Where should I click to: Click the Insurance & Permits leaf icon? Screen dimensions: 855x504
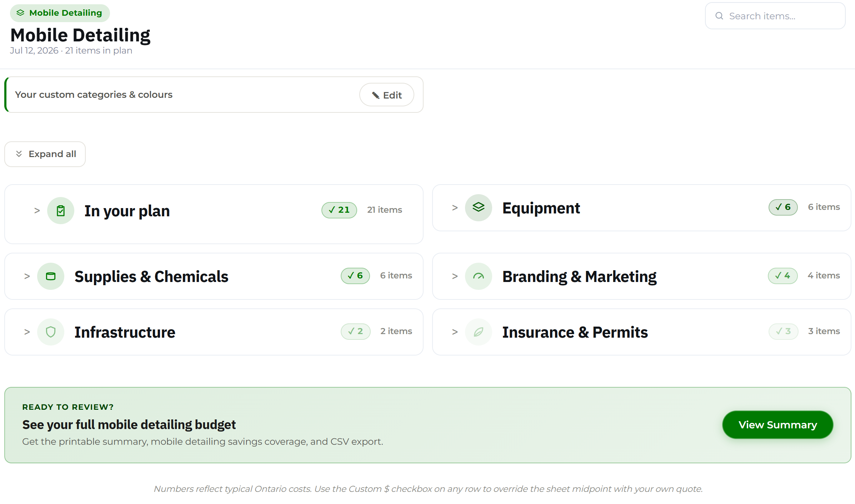click(479, 332)
